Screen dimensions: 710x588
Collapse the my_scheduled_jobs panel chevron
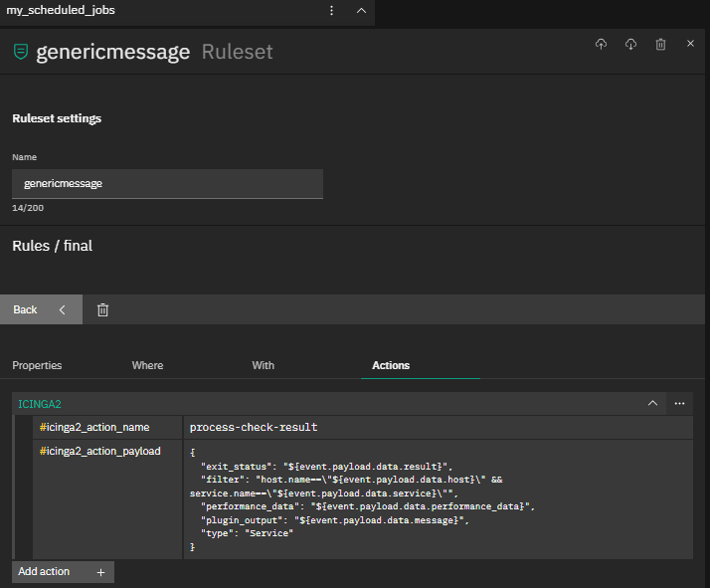(361, 10)
